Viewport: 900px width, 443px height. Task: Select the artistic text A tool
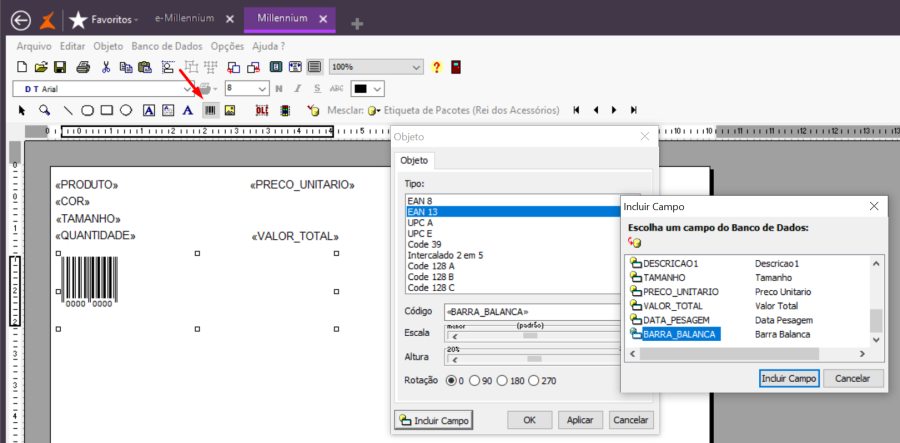pos(187,110)
